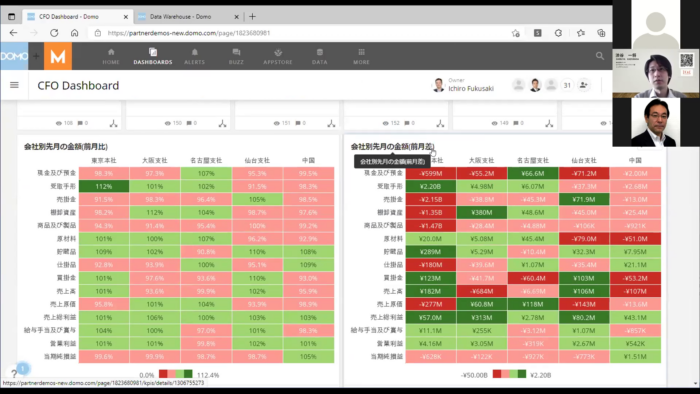Viewport: 700px width, 394px height.
Task: Click the right heatmap color legend scale
Action: click(509, 374)
